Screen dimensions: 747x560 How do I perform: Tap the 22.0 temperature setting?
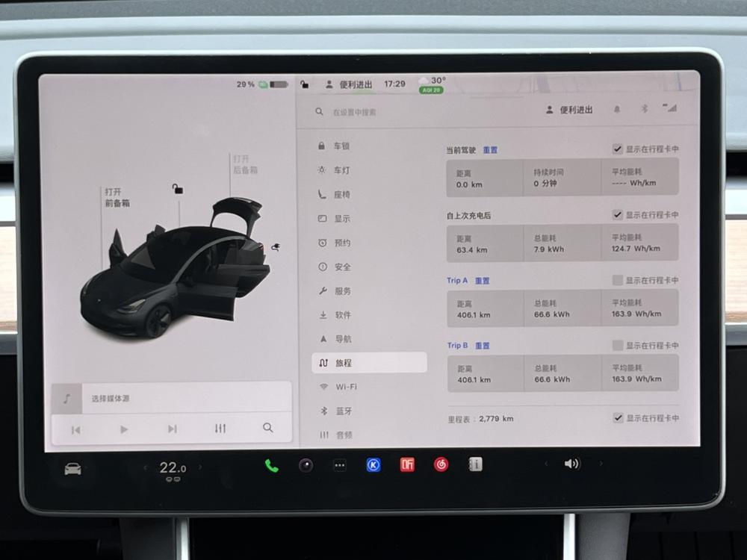pos(173,467)
